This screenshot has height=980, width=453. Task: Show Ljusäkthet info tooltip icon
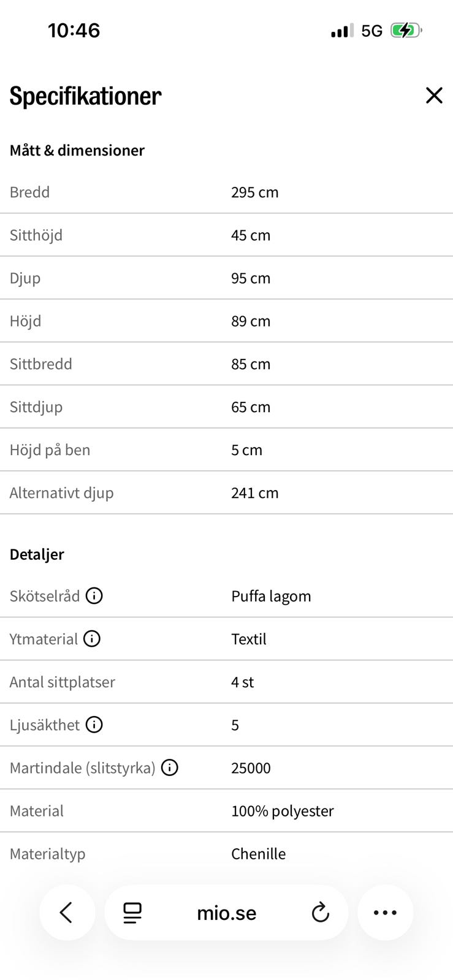94,725
